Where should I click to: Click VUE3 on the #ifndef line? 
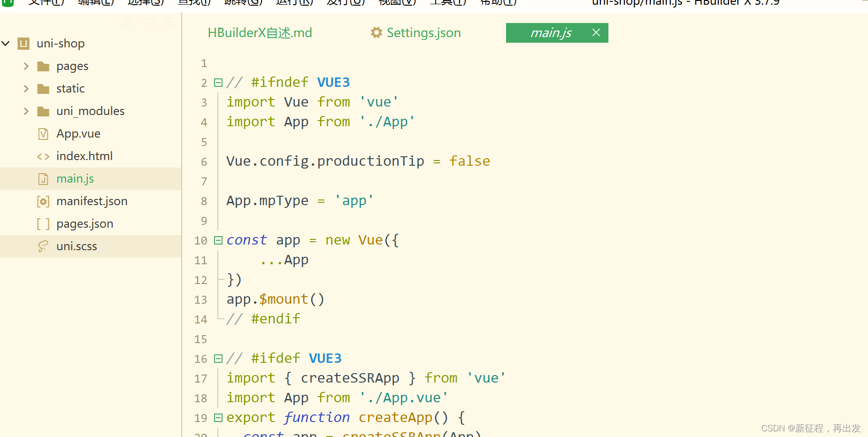pyautogui.click(x=333, y=83)
